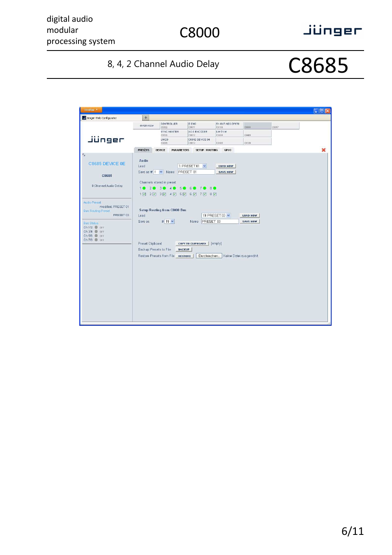Click the BACKUP presets button
Screen dimensions: 392x555
[184, 249]
